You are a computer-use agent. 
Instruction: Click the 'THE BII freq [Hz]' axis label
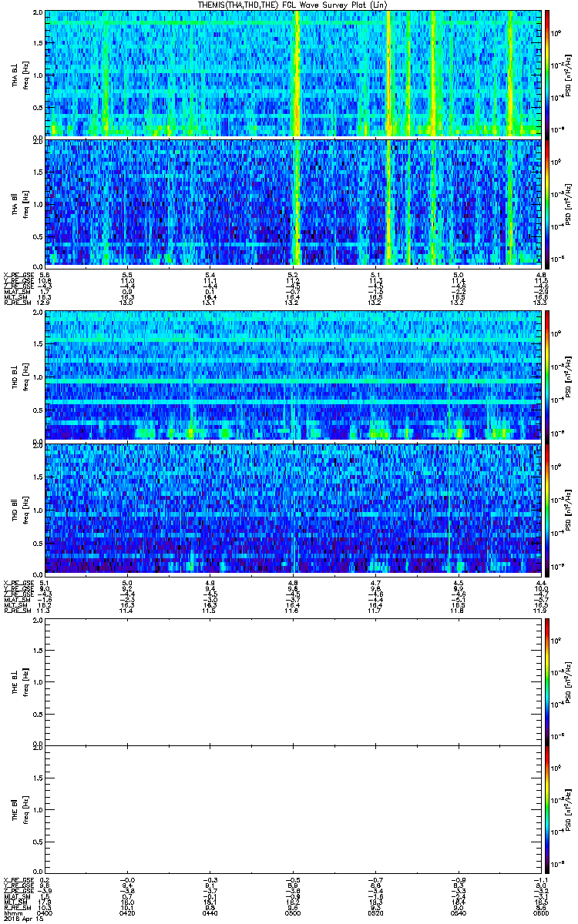point(18,808)
